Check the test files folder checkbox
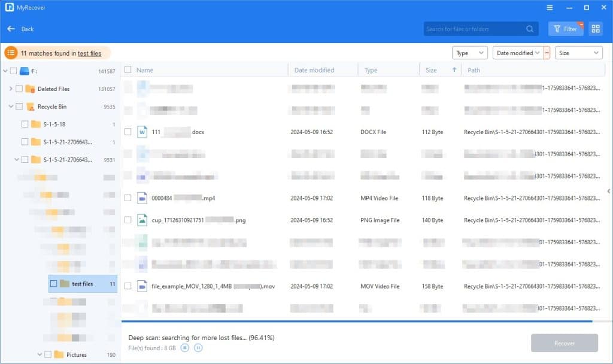The width and height of the screenshot is (613, 364). pyautogui.click(x=53, y=283)
